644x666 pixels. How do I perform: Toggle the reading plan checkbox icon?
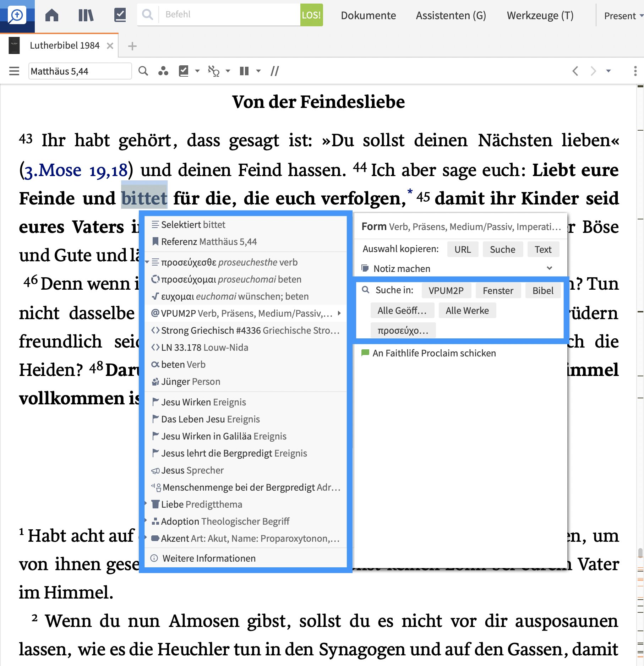coord(184,71)
